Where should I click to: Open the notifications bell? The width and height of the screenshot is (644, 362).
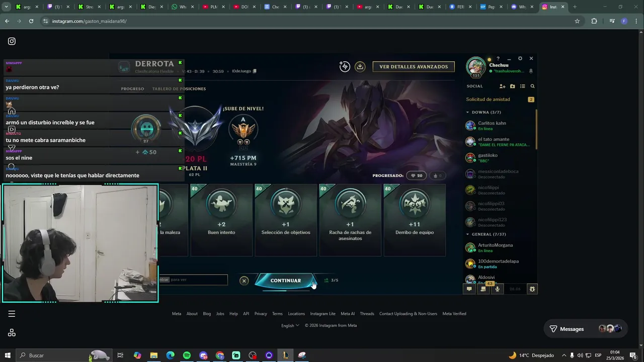[x=531, y=71]
